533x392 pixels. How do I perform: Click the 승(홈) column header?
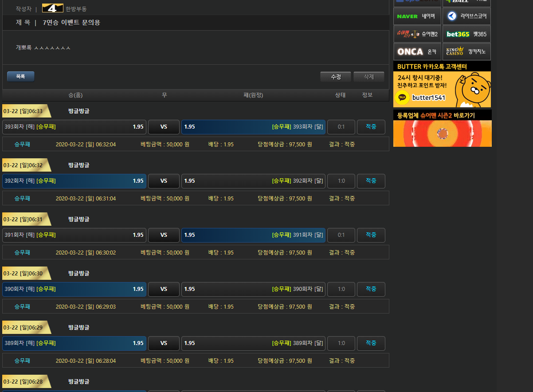pyautogui.click(x=75, y=95)
